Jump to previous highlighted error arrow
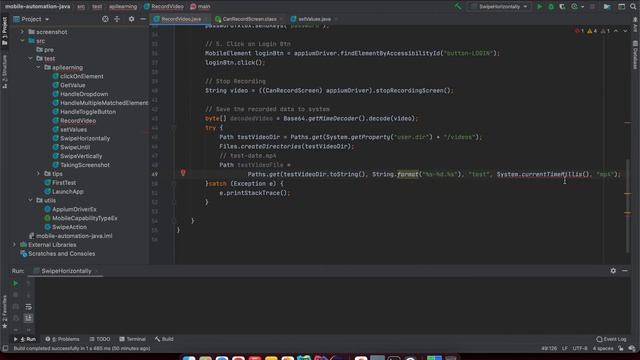 (616, 31)
